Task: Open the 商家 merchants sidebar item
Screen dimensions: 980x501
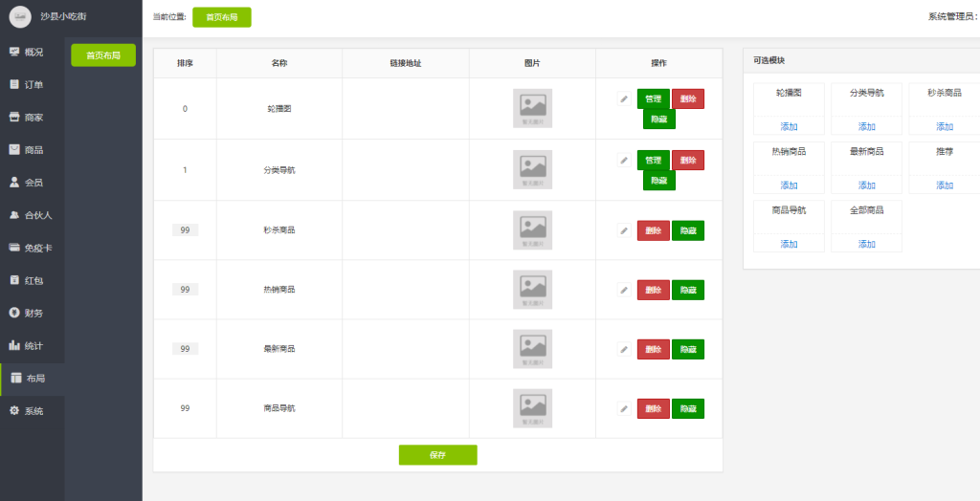Action: (32, 117)
